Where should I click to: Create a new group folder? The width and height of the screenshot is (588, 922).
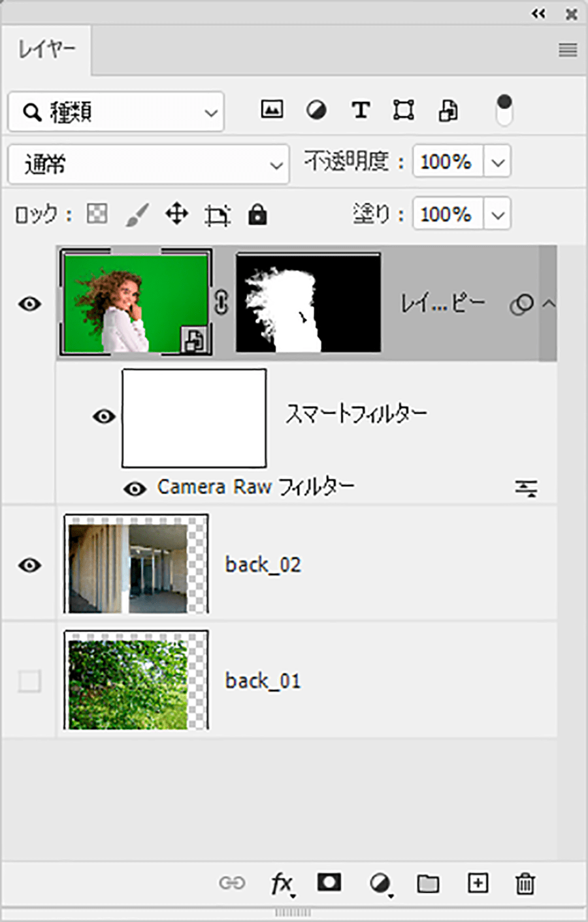click(428, 883)
